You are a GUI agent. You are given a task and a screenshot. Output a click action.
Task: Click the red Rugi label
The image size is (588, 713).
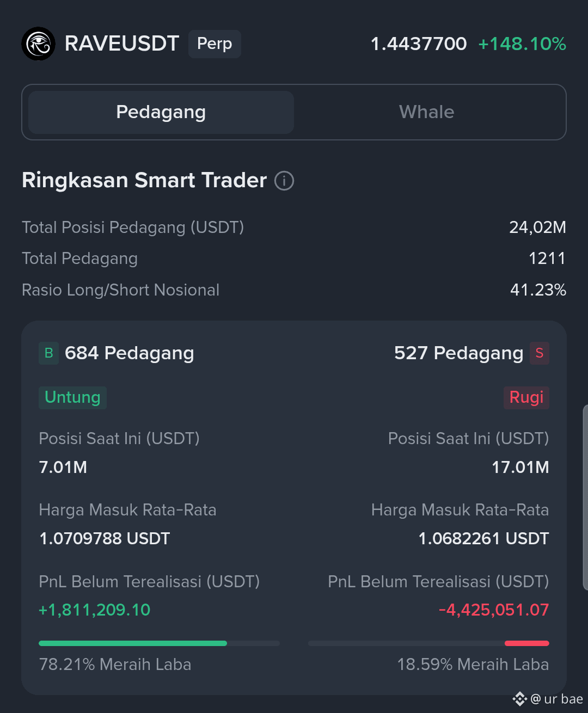coord(526,397)
